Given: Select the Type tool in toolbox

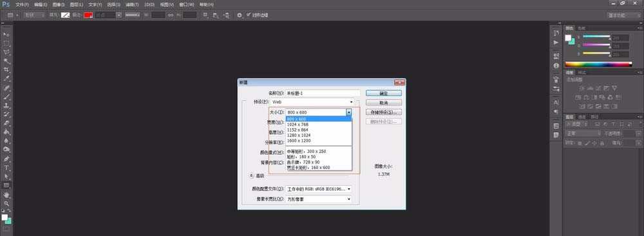Looking at the screenshot, I should (x=6, y=168).
